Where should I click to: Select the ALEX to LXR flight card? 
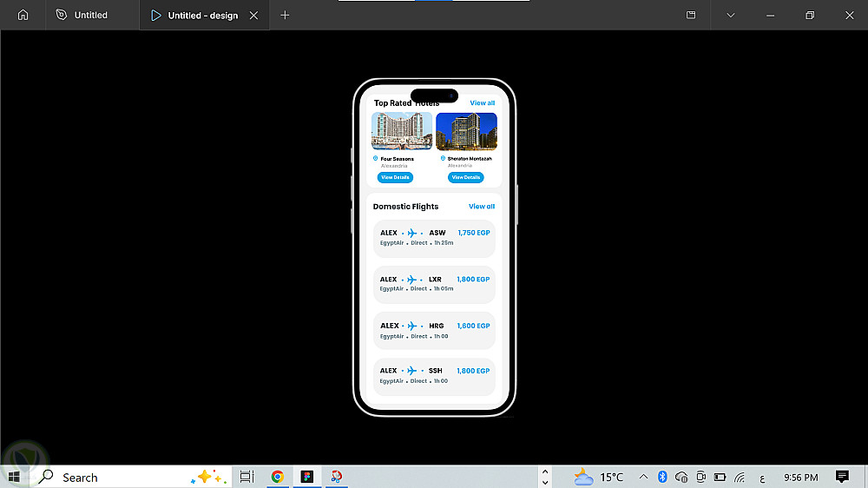click(x=434, y=285)
